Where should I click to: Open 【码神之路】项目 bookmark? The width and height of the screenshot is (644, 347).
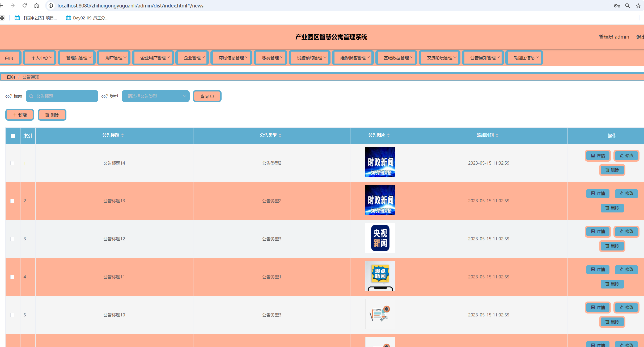point(36,18)
